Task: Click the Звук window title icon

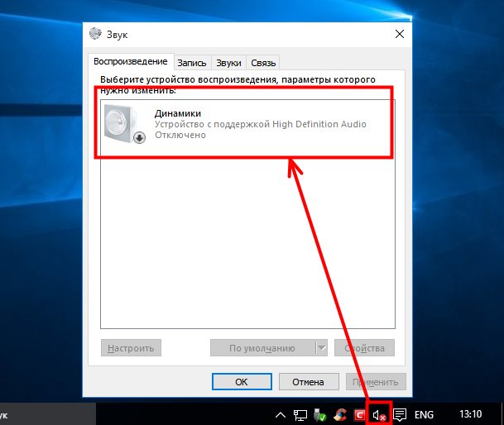Action: coord(96,34)
